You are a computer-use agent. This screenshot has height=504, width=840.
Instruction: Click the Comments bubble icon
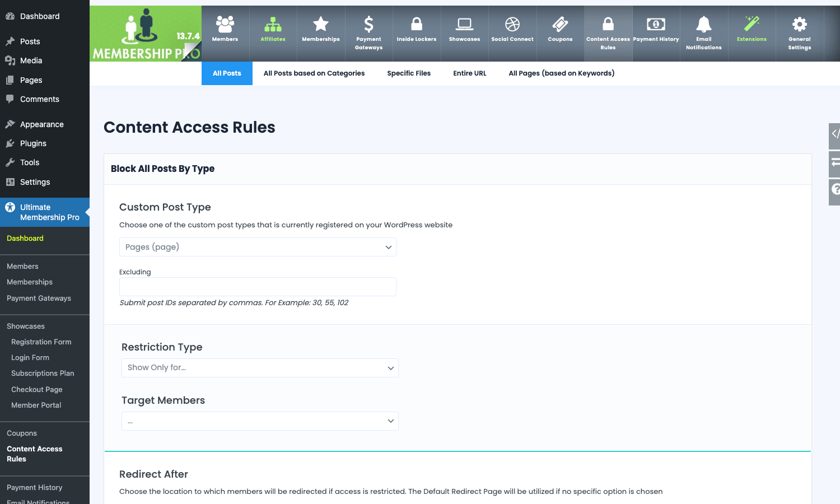click(10, 99)
